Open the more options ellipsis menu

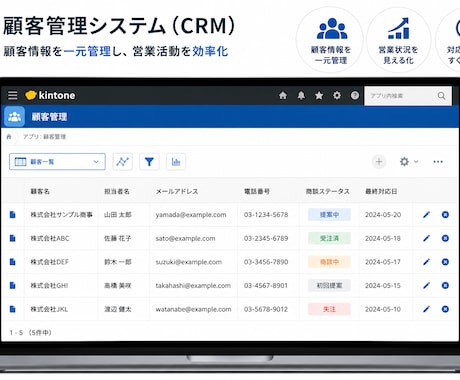(x=438, y=162)
